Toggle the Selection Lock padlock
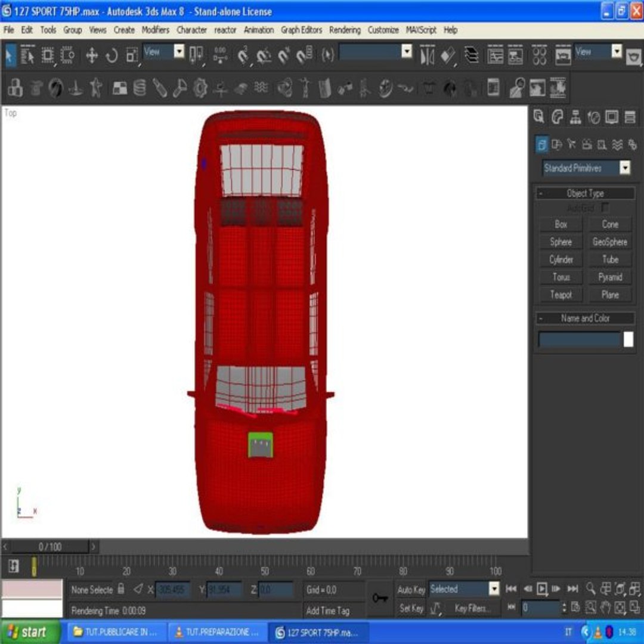The height and width of the screenshot is (644, 644). [x=120, y=589]
